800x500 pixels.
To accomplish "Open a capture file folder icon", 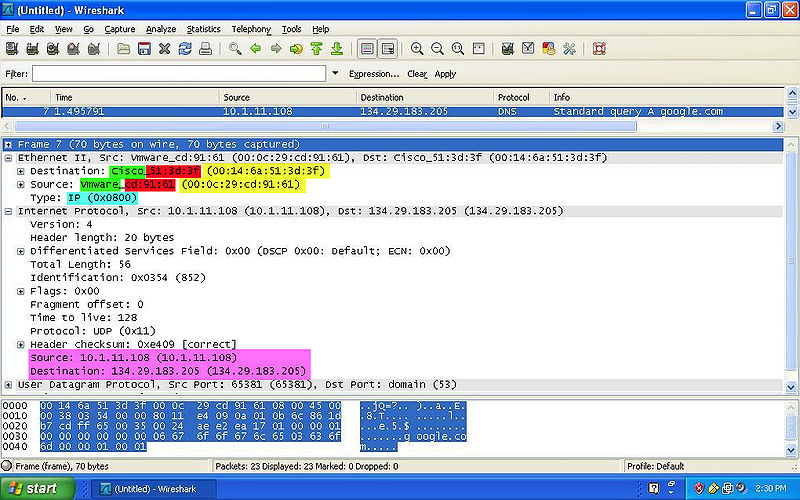I will 123,49.
